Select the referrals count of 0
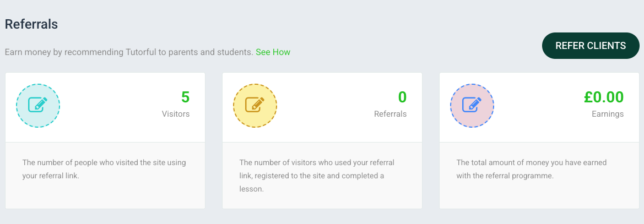Image resolution: width=644 pixels, height=224 pixels. point(402,97)
